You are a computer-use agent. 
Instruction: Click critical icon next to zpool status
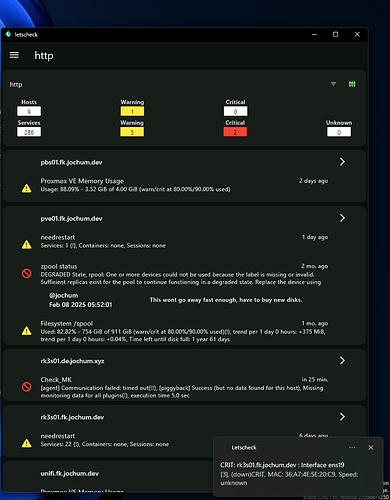27,274
